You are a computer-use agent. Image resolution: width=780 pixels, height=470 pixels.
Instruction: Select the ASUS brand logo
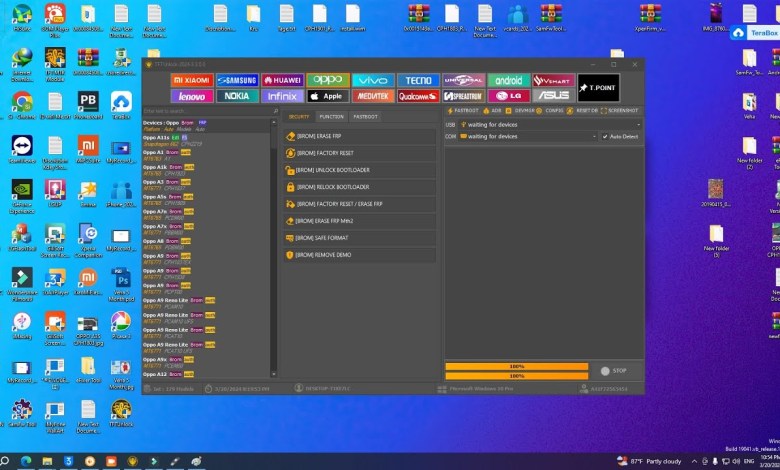554,96
